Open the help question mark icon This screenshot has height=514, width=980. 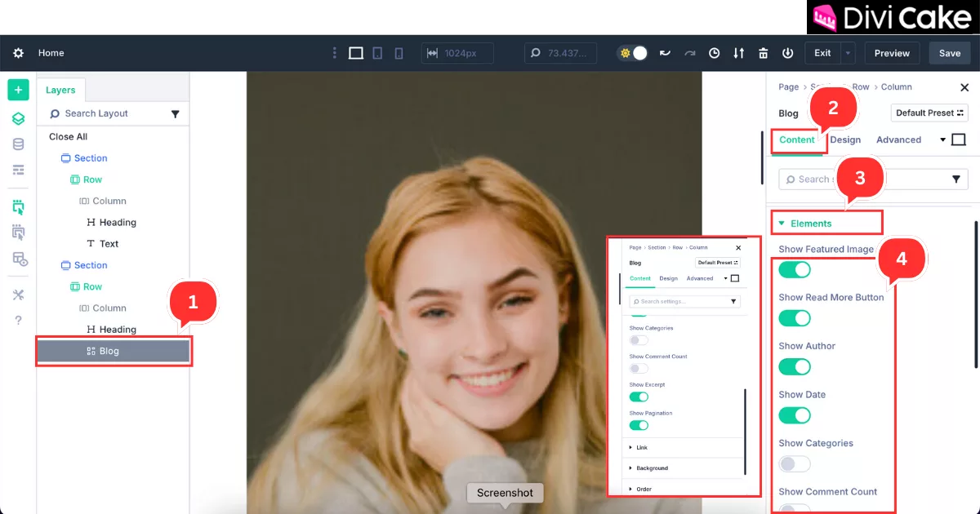(18, 321)
